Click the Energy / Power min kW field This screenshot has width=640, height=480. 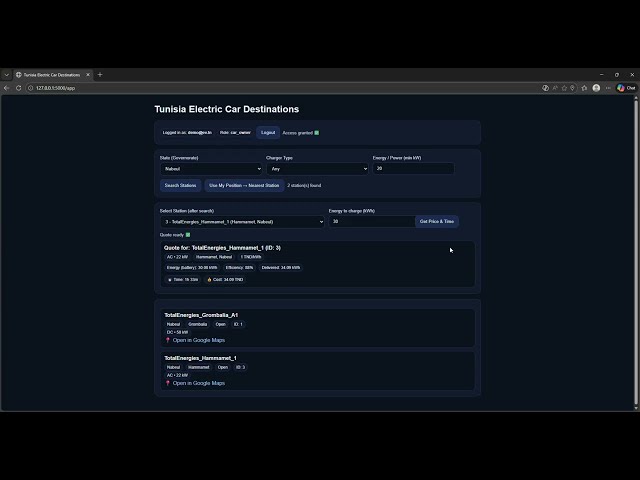pyautogui.click(x=413, y=169)
